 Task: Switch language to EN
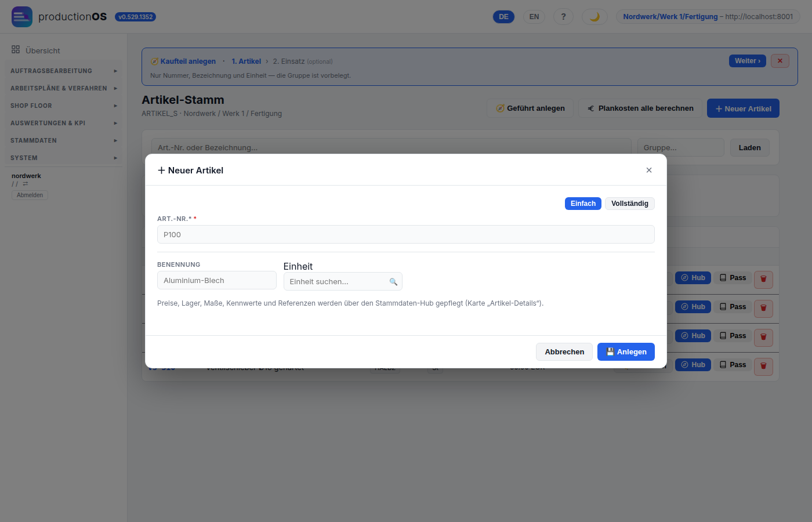click(534, 17)
